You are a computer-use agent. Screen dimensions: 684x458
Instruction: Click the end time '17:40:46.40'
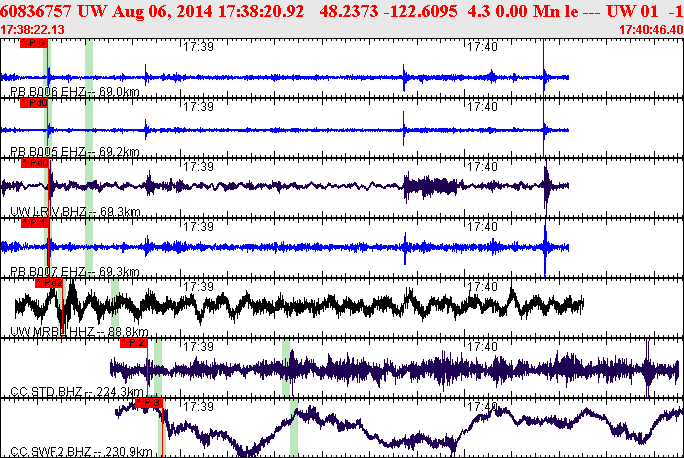tap(651, 30)
